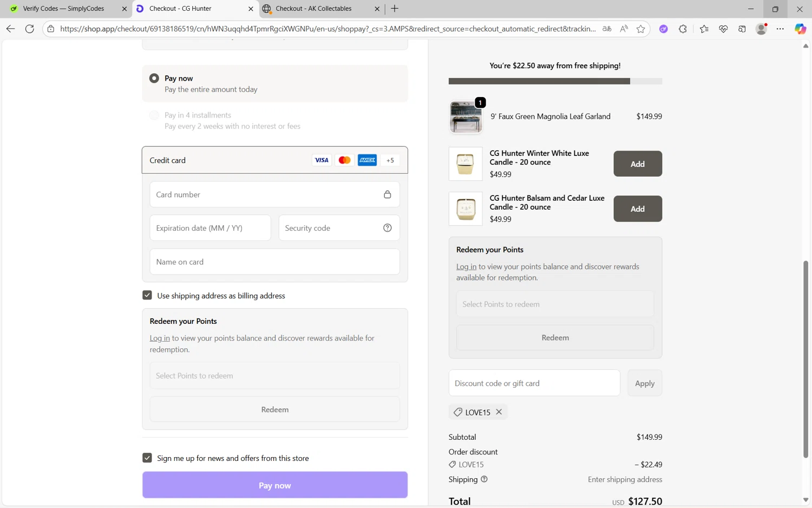Close the Checkout - CG Hunter tab
Image resolution: width=812 pixels, height=508 pixels.
pyautogui.click(x=251, y=9)
